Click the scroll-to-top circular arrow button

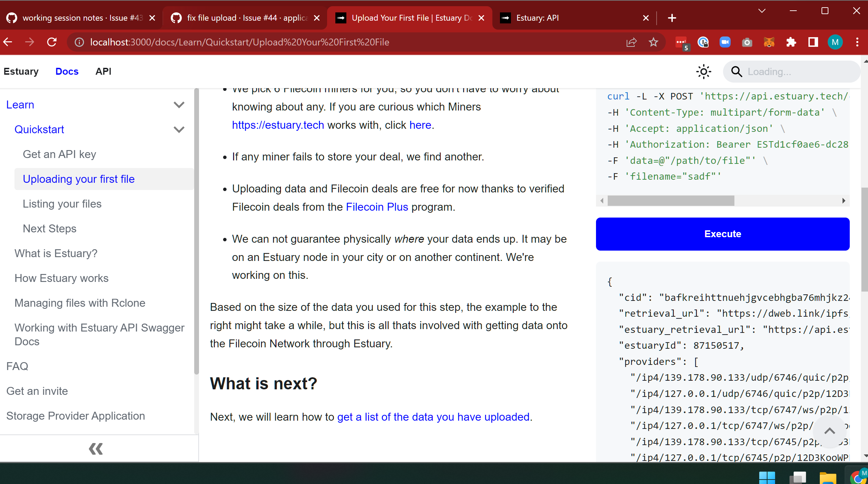click(x=830, y=431)
